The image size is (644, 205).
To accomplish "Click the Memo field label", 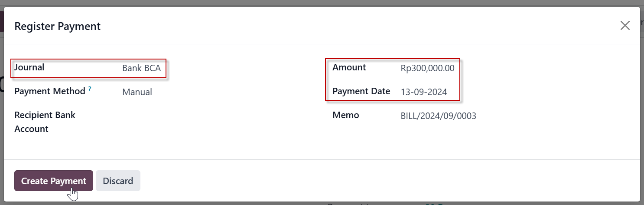I will point(346,115).
